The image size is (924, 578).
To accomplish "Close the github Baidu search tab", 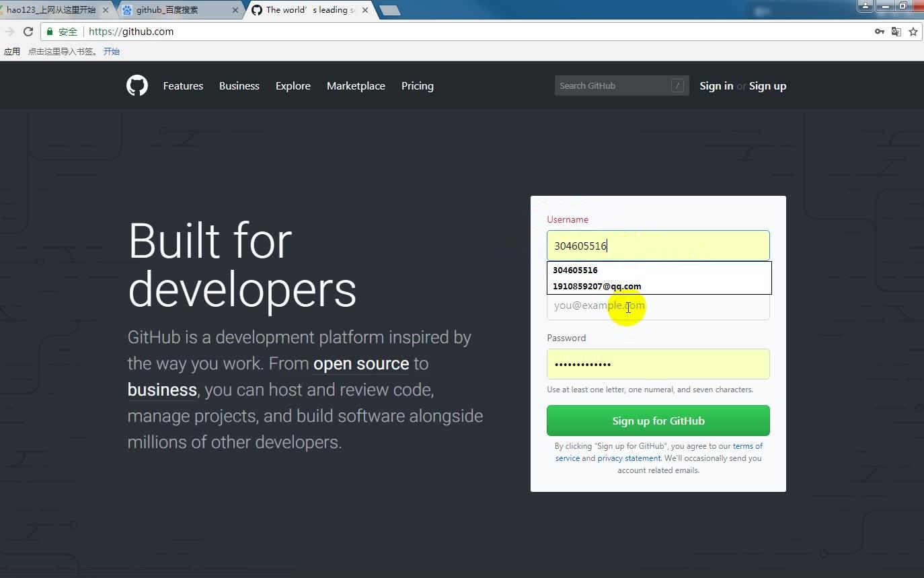I will (235, 10).
